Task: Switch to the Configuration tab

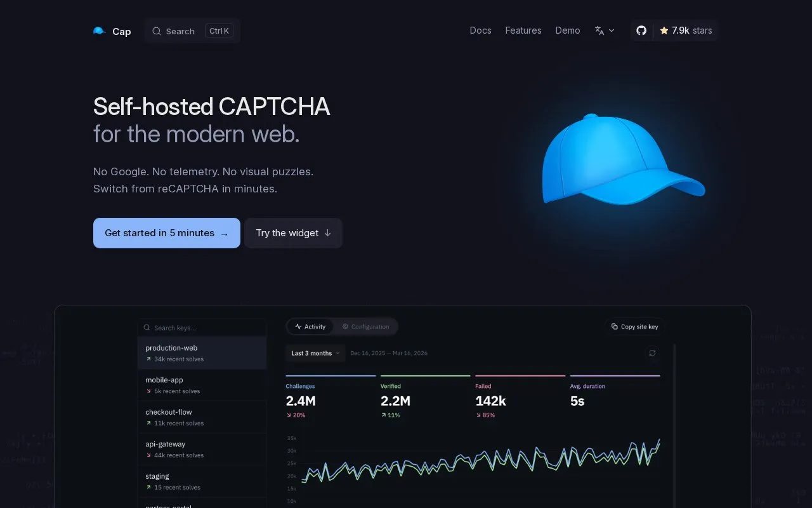Action: pos(365,326)
